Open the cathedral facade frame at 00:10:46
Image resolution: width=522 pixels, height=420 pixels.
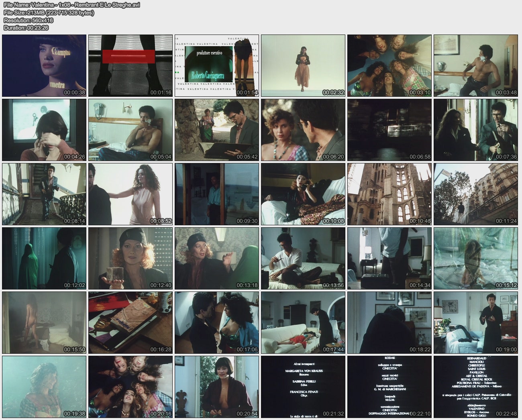pyautogui.click(x=389, y=194)
